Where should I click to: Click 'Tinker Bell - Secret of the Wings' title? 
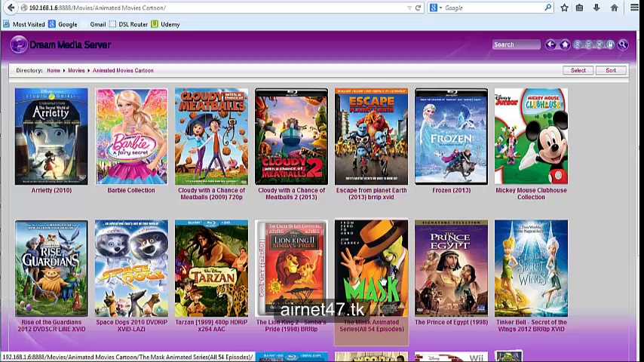(531, 326)
